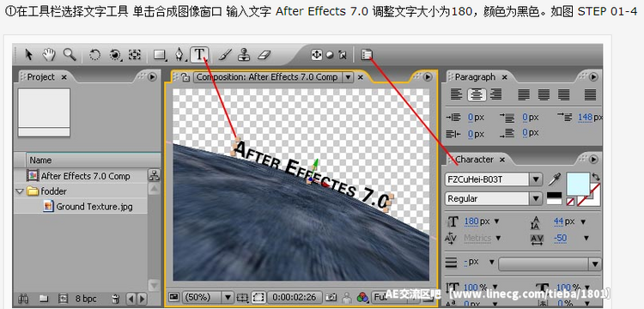Screen dimensions: 644x309
Task: Open the Regular font style dropdown
Action: click(536, 198)
